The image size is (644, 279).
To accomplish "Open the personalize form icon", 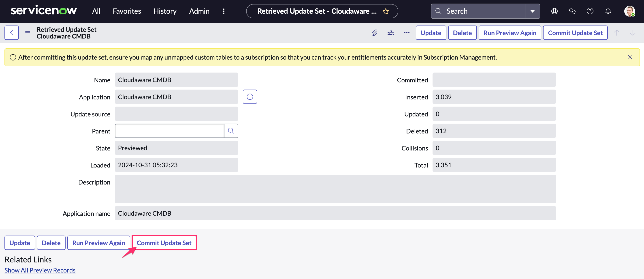I will (390, 32).
